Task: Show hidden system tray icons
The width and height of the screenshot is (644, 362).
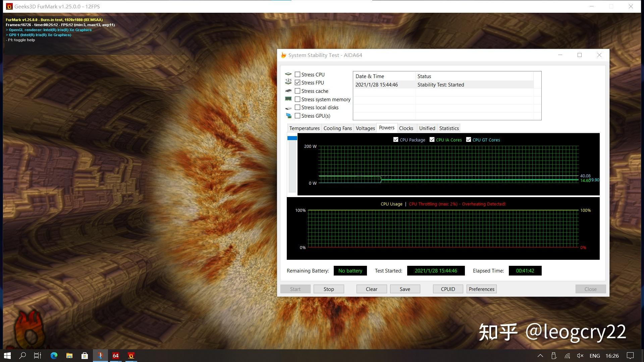Action: click(x=540, y=356)
